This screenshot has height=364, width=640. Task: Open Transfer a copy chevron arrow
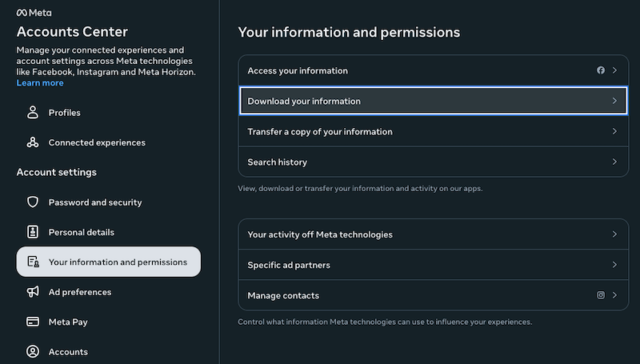pyautogui.click(x=614, y=131)
